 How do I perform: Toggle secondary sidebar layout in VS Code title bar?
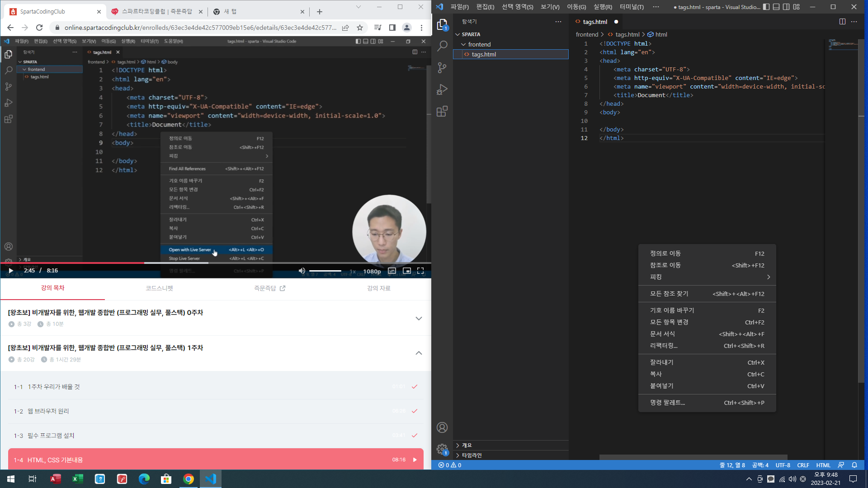(x=786, y=7)
